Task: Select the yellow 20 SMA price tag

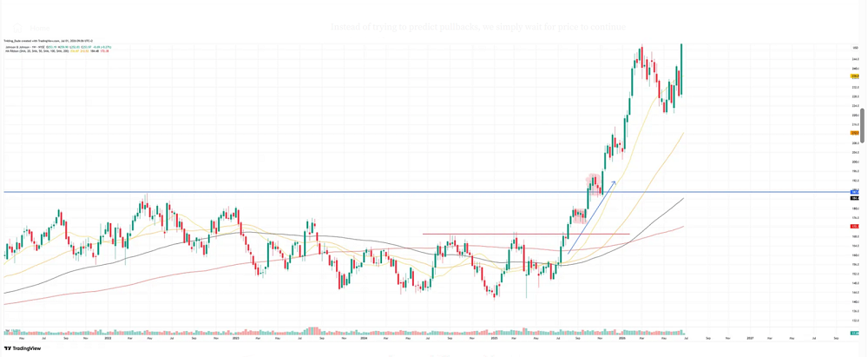Action: tap(855, 76)
